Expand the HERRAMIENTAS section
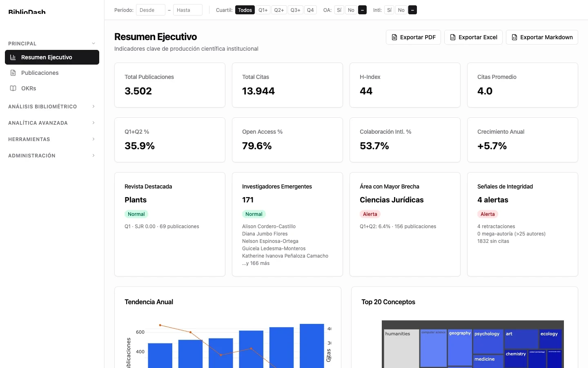The height and width of the screenshot is (368, 588). point(52,139)
